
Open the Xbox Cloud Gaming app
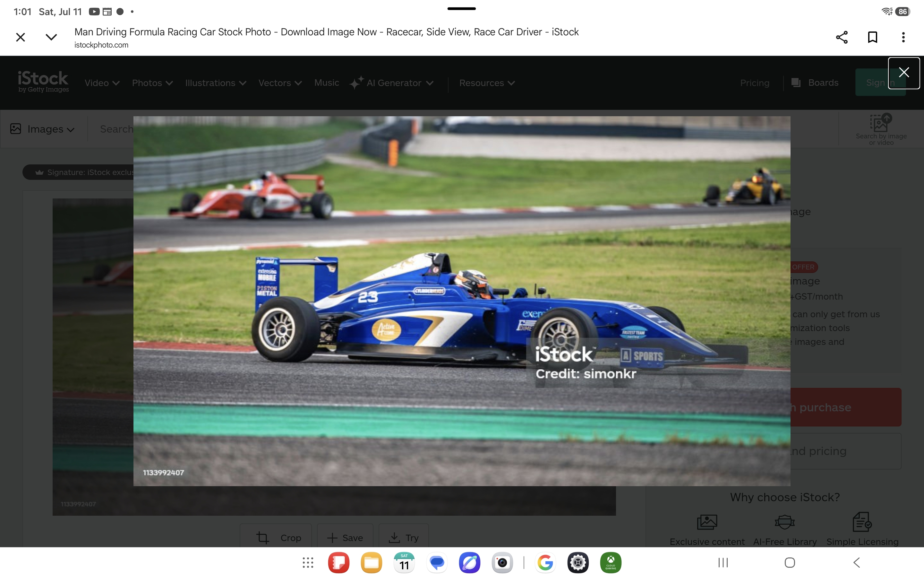(x=611, y=563)
